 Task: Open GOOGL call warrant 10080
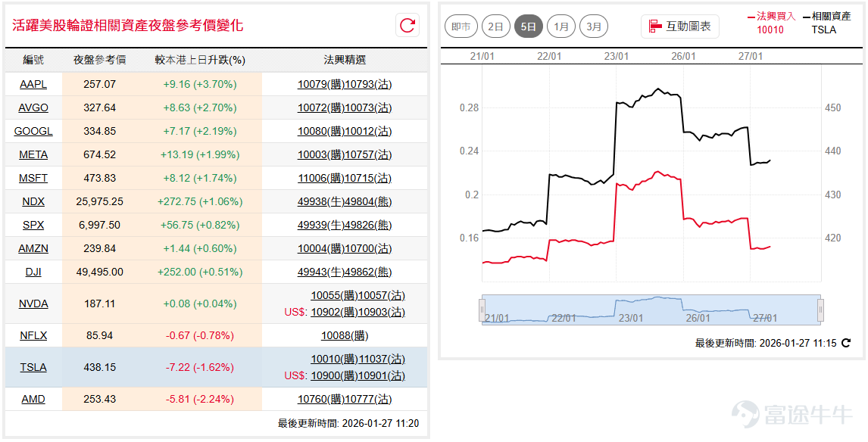click(320, 131)
